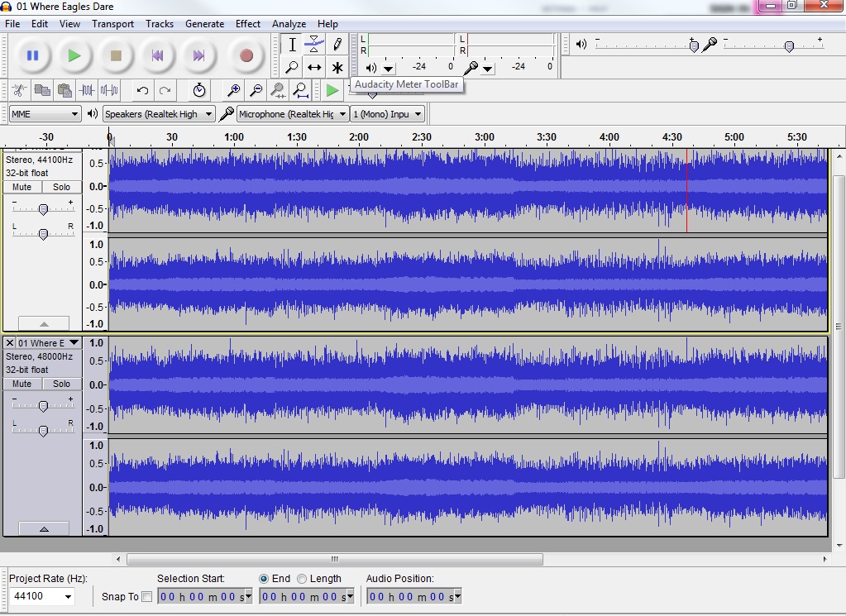Screen dimensions: 846x616
Task: Fit selection in window zoom icon
Action: (x=279, y=90)
